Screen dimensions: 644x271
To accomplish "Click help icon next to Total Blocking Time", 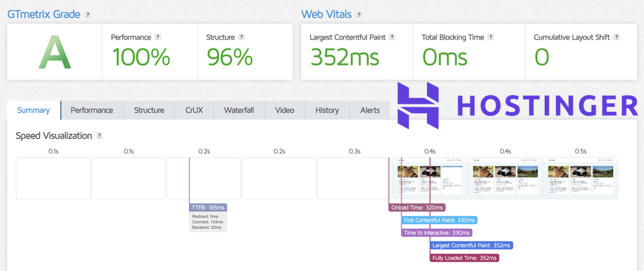I will (x=491, y=37).
